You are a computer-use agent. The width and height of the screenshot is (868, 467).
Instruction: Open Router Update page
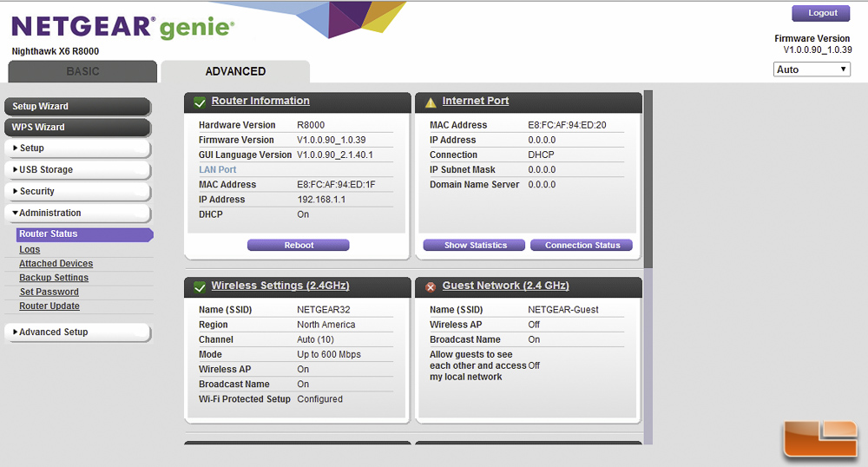[49, 306]
